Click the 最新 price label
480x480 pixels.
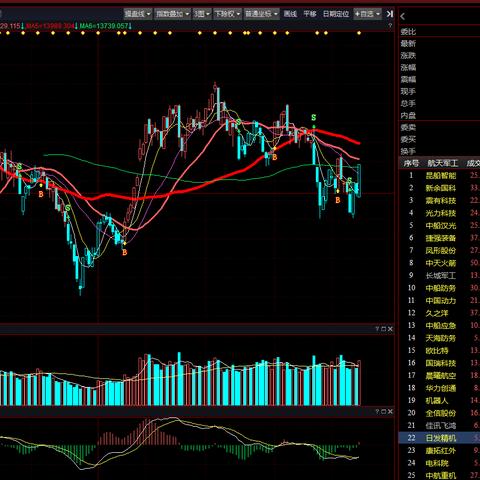pos(408,44)
